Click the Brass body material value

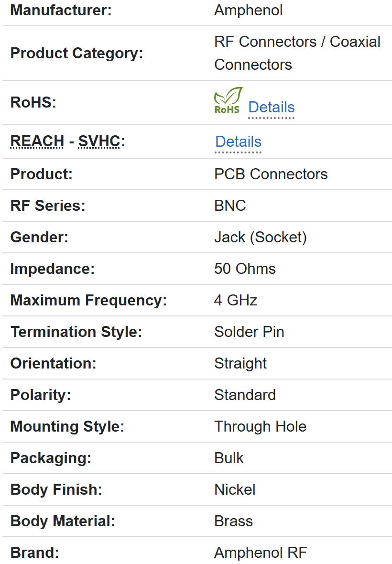pyautogui.click(x=233, y=521)
